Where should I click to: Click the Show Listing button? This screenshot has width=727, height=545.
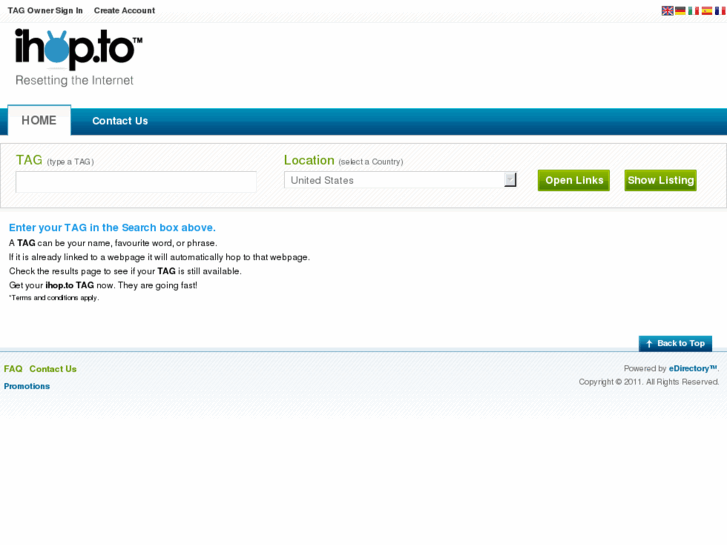[x=660, y=180]
